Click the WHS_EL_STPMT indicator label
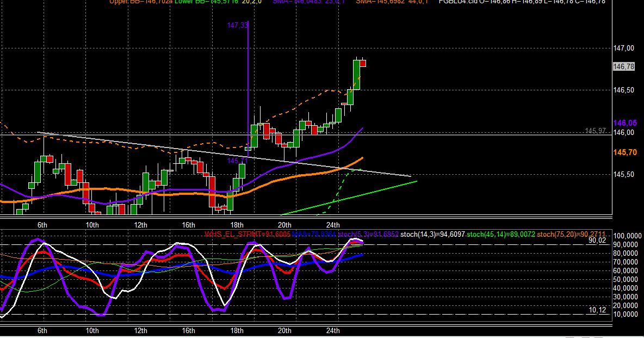 click(247, 235)
